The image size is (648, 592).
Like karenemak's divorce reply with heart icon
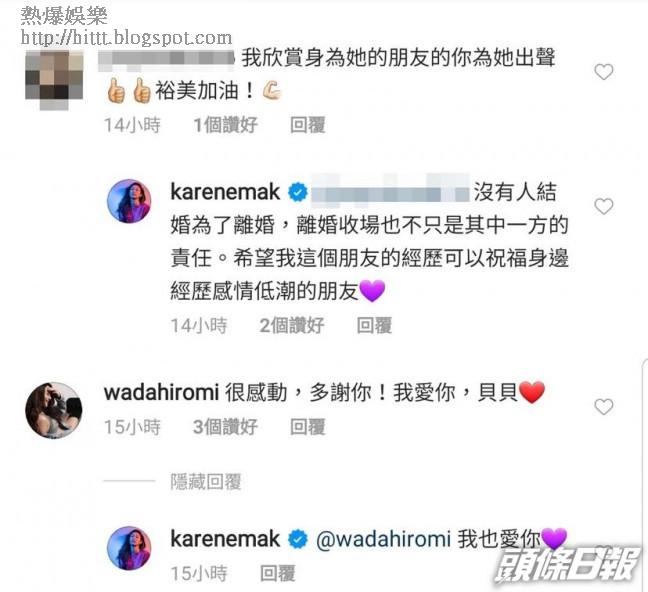[604, 206]
